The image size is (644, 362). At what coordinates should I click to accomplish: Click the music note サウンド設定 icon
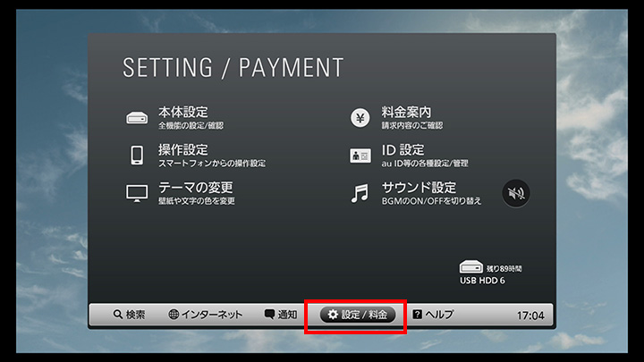pos(360,193)
